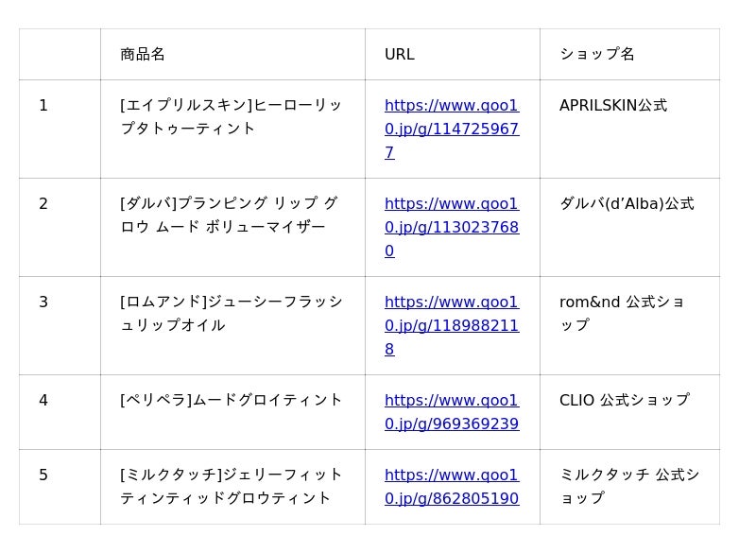Select the rank 3 number cell
Screen dimensions: 756x553
click(60, 325)
